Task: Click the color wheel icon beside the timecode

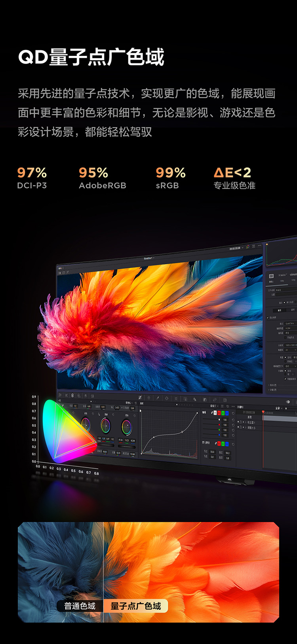Action: pyautogui.click(x=248, y=246)
